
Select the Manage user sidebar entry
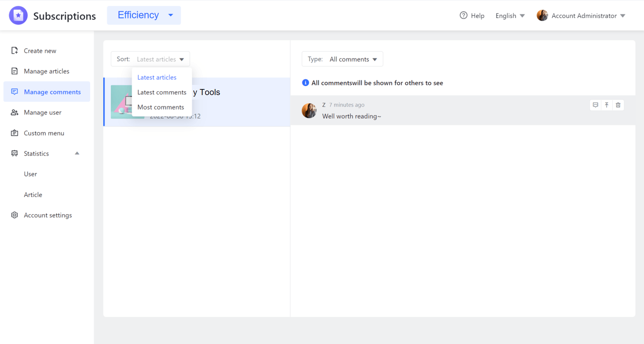[43, 112]
